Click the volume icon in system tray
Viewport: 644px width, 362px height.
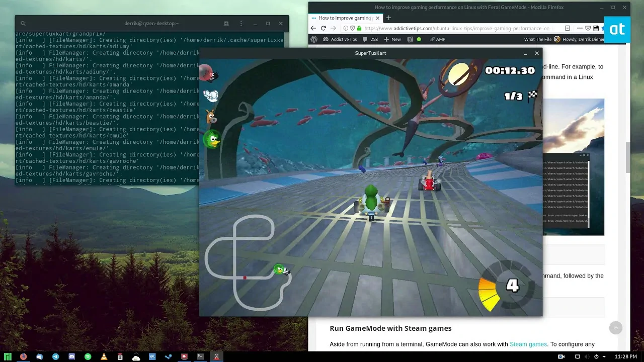587,356
